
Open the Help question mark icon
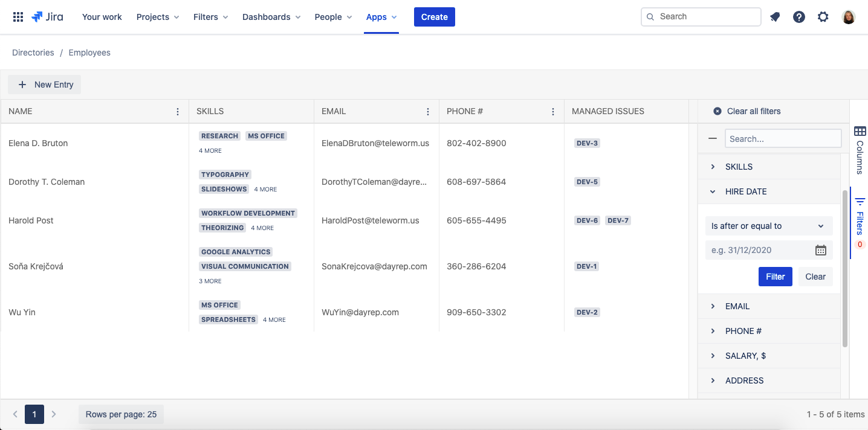(799, 17)
